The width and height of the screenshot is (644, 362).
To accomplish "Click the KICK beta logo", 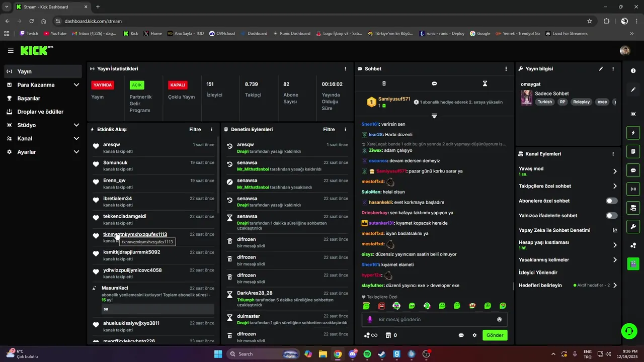I will pyautogui.click(x=37, y=50).
